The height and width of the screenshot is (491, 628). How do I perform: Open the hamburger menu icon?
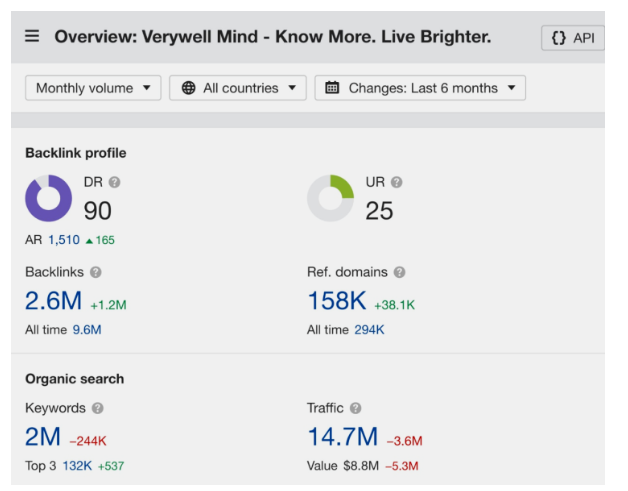tap(32, 36)
